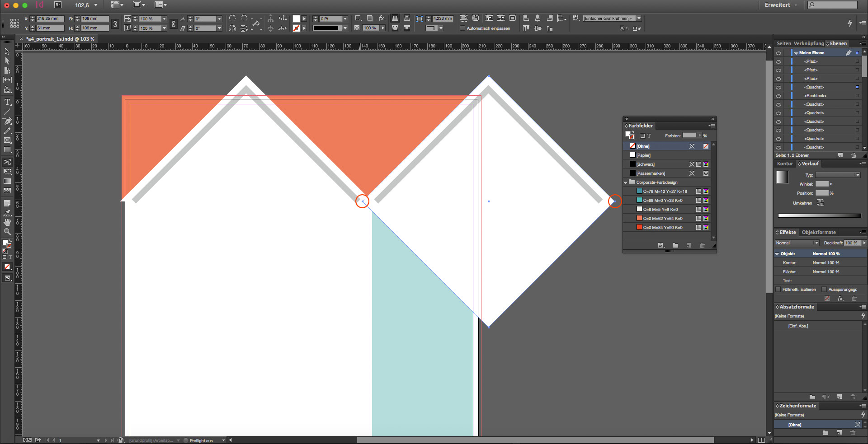Open the Erweitert workspace dropdown
Image resolution: width=868 pixels, height=444 pixels.
click(x=781, y=5)
